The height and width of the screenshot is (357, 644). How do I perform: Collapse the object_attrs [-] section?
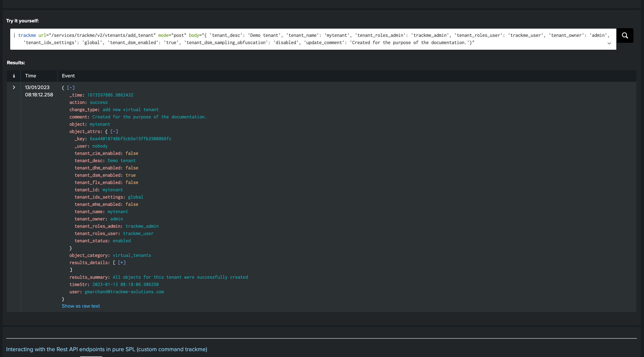click(x=114, y=132)
